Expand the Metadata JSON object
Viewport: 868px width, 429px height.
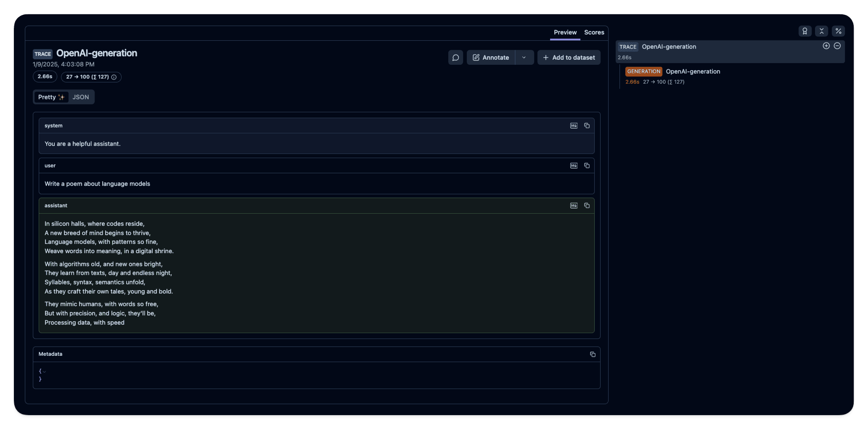[x=44, y=371]
